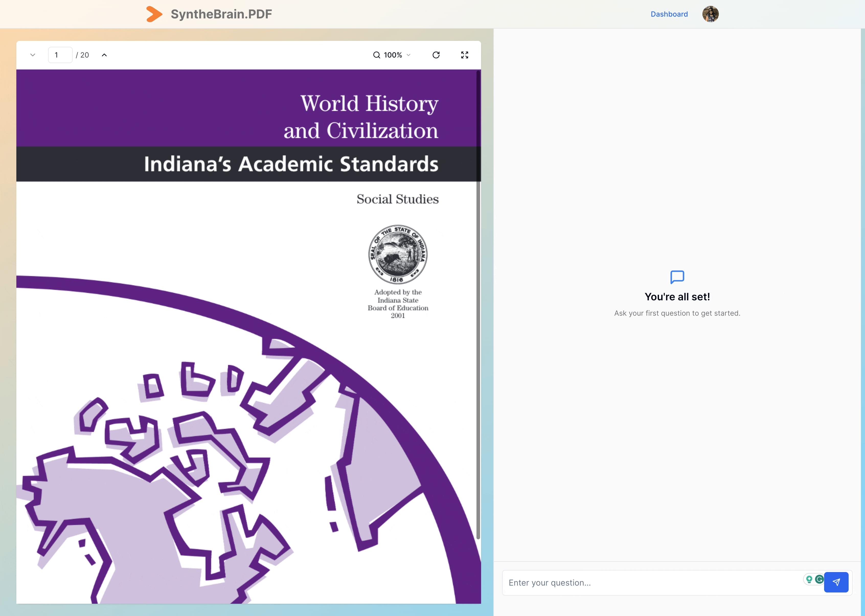Go to previous page with up chevron
Image resolution: width=865 pixels, height=616 pixels.
coord(104,55)
